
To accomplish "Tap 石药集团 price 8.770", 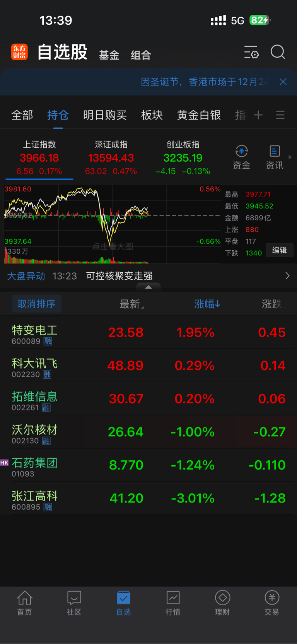I will [126, 465].
